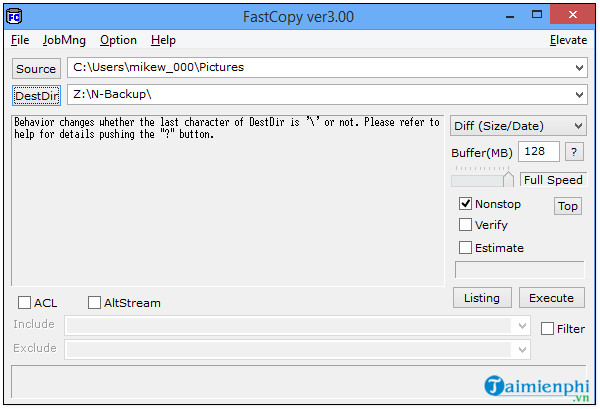This screenshot has height=409, width=600.
Task: Open the Option menu
Action: tap(118, 40)
